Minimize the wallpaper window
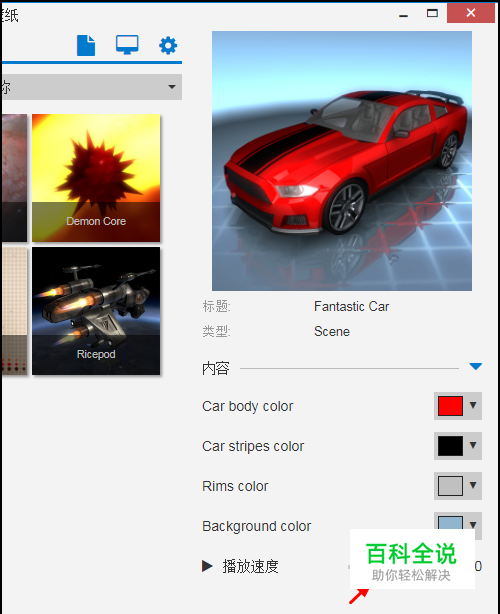The image size is (500, 614). point(403,15)
